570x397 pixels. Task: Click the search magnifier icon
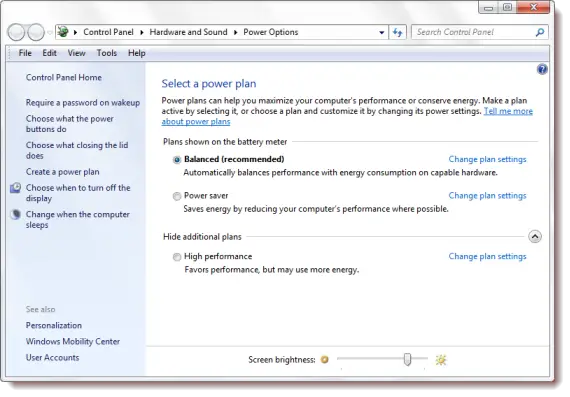tap(540, 32)
